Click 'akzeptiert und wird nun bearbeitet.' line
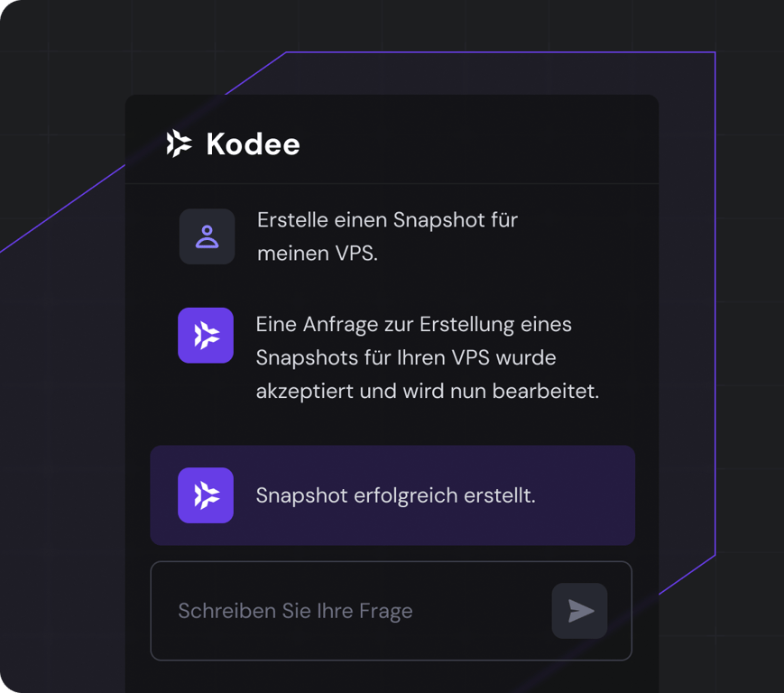This screenshot has width=784, height=693. pyautogui.click(x=427, y=393)
